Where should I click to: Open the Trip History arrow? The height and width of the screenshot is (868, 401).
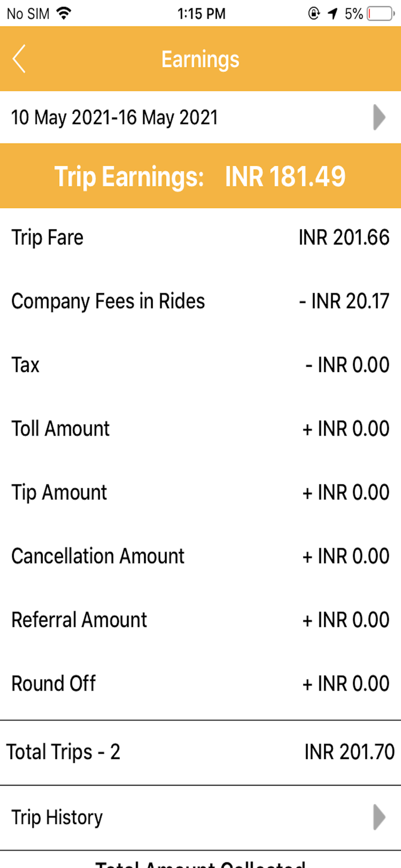point(379,817)
